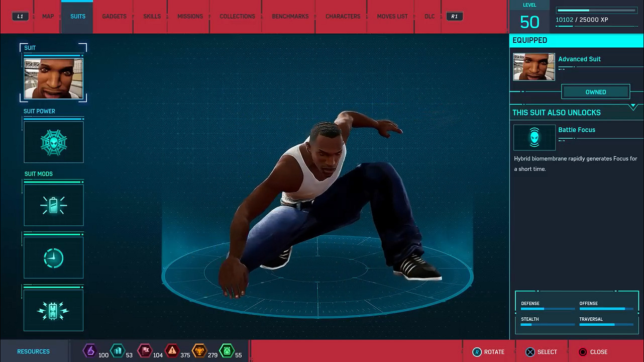Click the red flag base token icon
The height and width of the screenshot is (362, 644).
(145, 350)
